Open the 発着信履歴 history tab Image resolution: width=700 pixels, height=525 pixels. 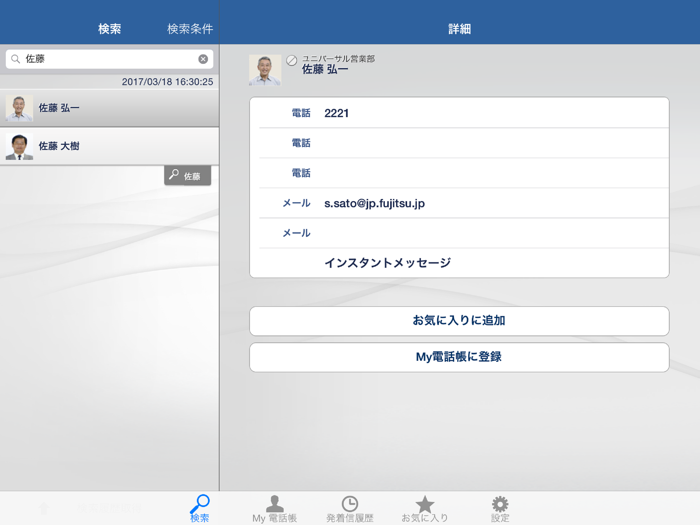coord(350,508)
